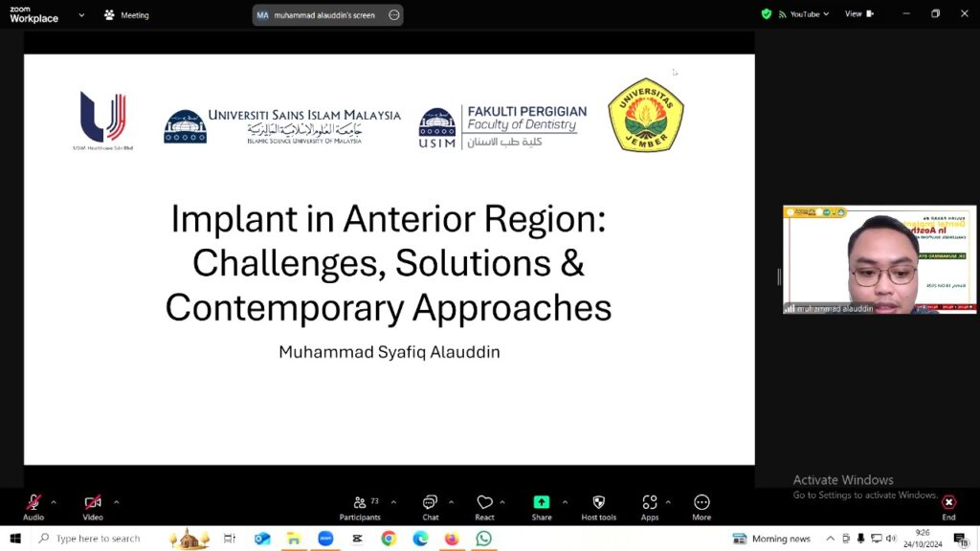980x551 pixels.
Task: Select the Meeting tab
Action: coord(127,15)
